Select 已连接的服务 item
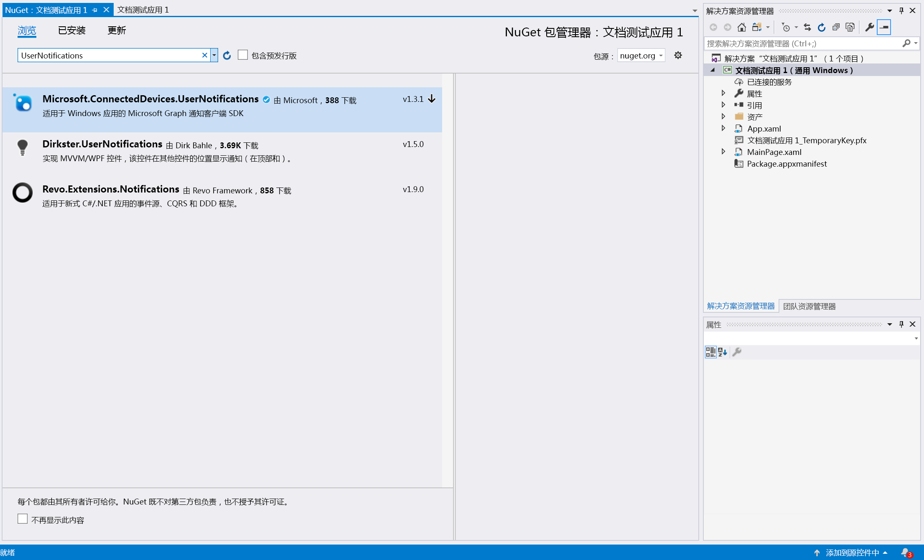The image size is (924, 560). point(769,82)
